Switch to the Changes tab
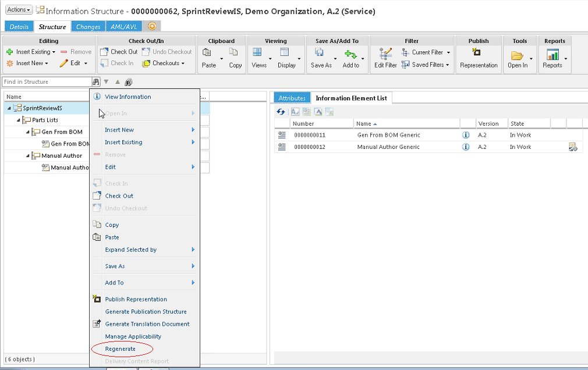Image resolution: width=588 pixels, height=370 pixels. click(88, 27)
